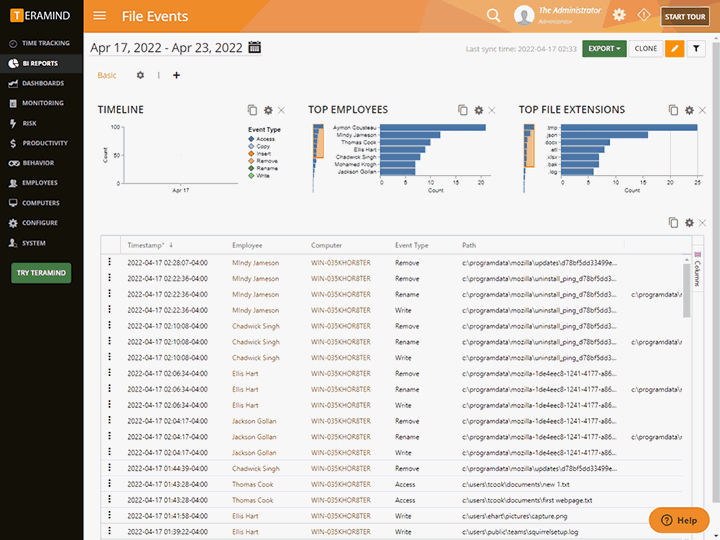Viewport: 720px width, 540px height.
Task: Open the hamburger navigation menu
Action: (x=99, y=16)
